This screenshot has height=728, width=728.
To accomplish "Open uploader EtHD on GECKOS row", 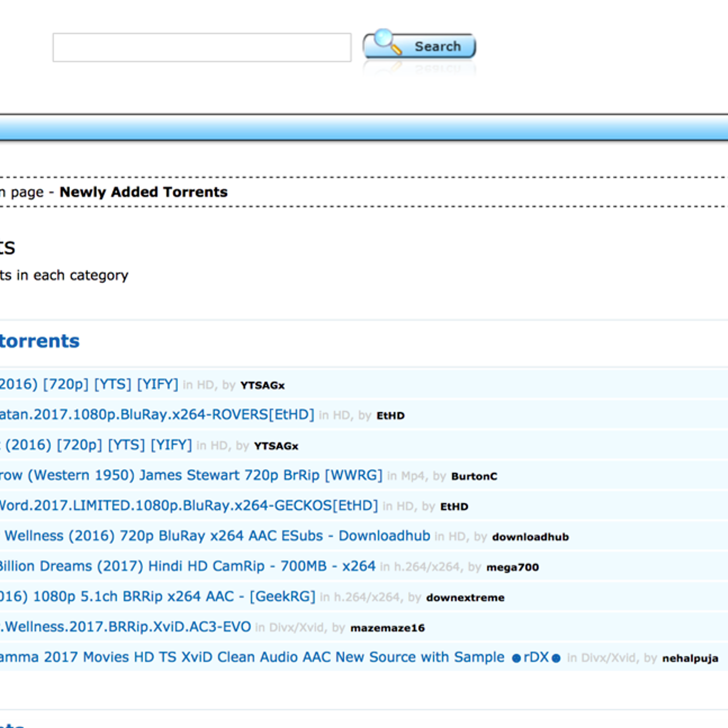I will click(x=454, y=507).
